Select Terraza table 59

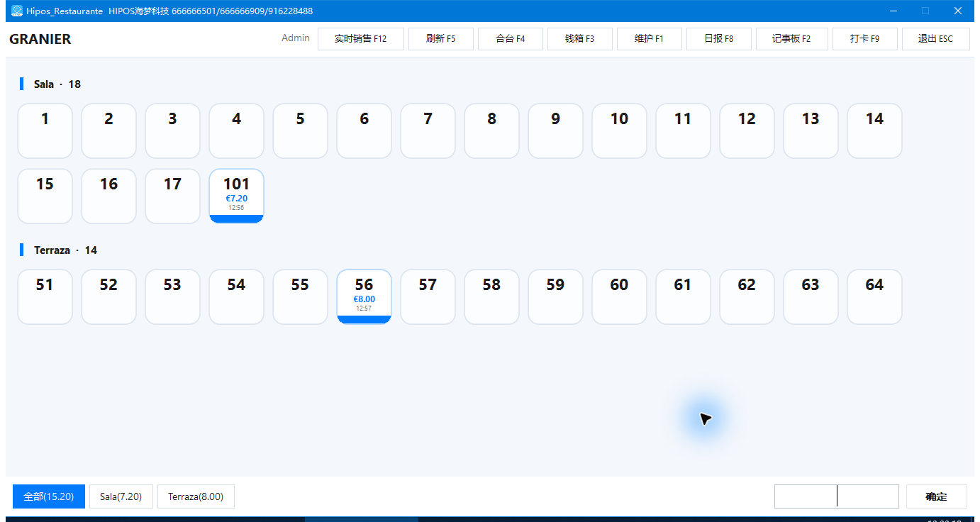(556, 297)
